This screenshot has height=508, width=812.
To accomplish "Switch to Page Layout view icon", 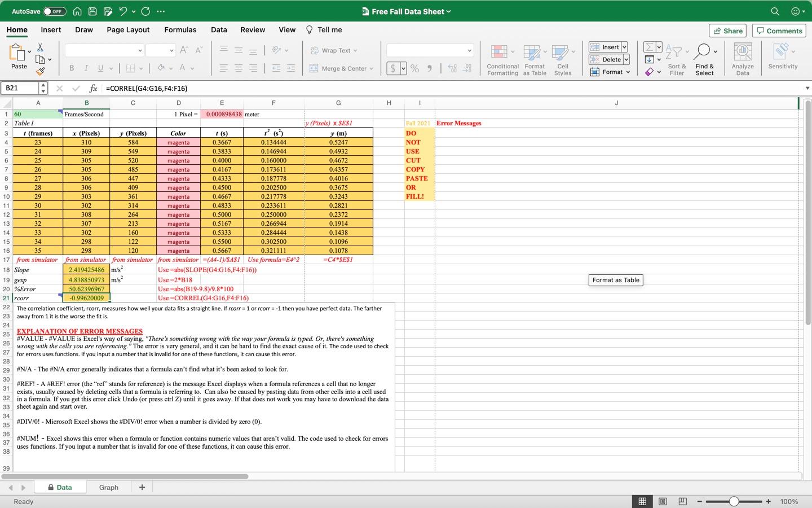I will pyautogui.click(x=663, y=501).
